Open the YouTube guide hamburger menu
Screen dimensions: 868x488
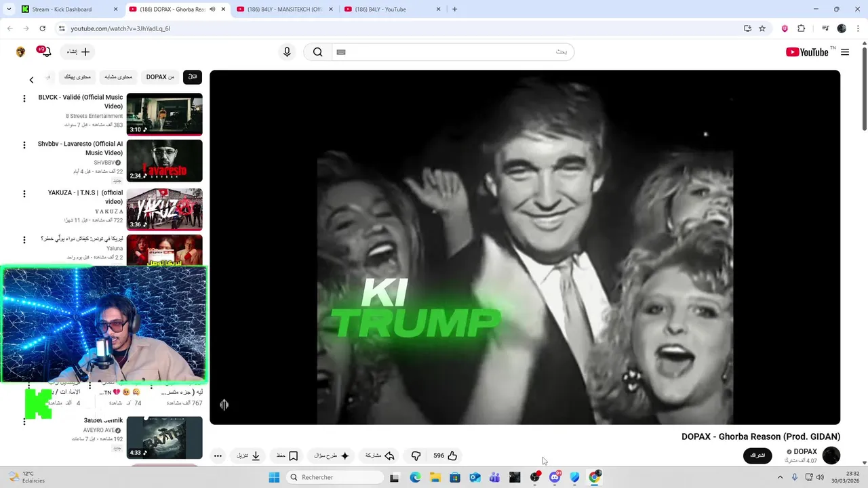click(845, 52)
